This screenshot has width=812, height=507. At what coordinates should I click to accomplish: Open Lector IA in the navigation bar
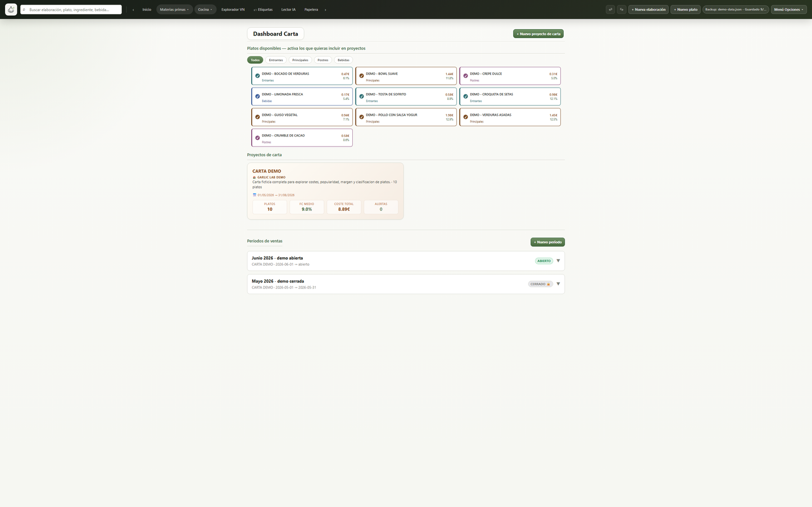[x=288, y=10]
